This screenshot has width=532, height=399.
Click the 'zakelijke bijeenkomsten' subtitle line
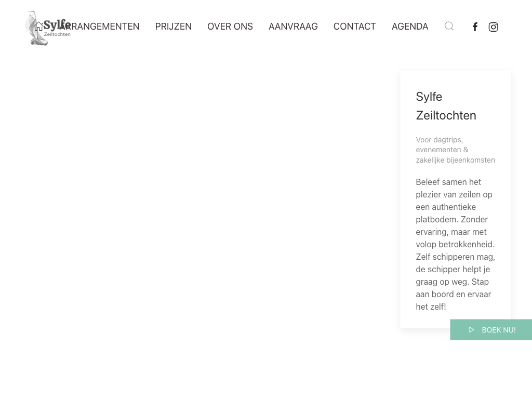click(x=455, y=160)
